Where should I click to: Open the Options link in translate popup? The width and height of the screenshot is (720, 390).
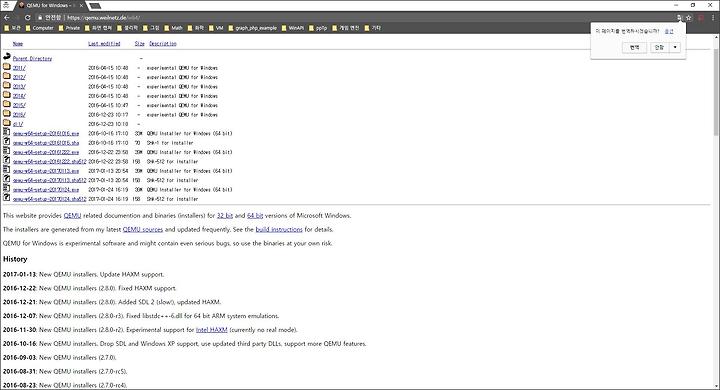[x=669, y=31]
